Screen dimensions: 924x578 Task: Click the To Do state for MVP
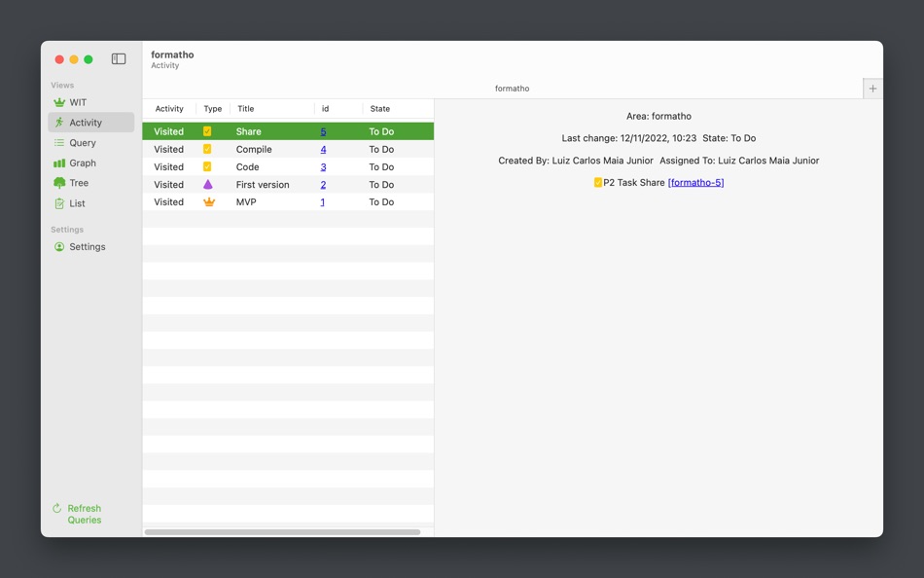point(381,201)
